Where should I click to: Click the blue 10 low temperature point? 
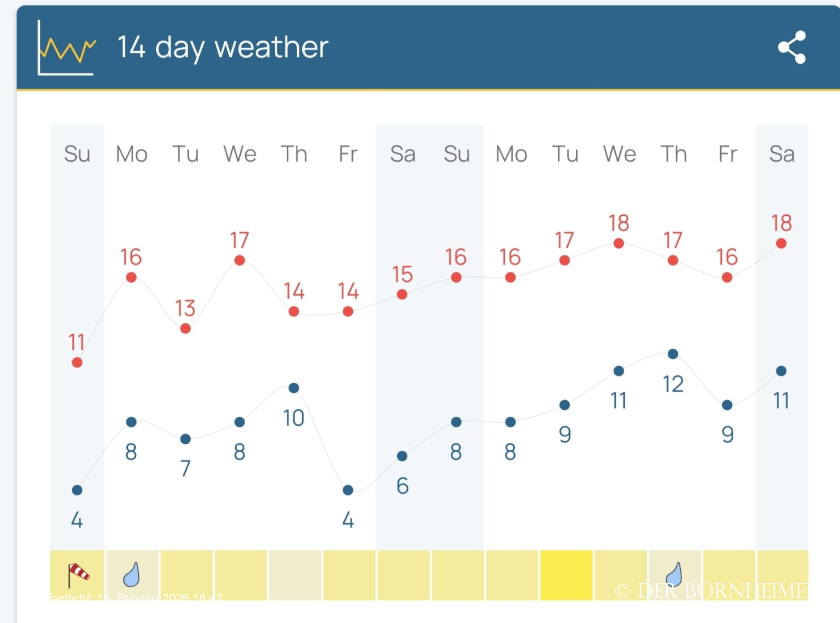(294, 388)
